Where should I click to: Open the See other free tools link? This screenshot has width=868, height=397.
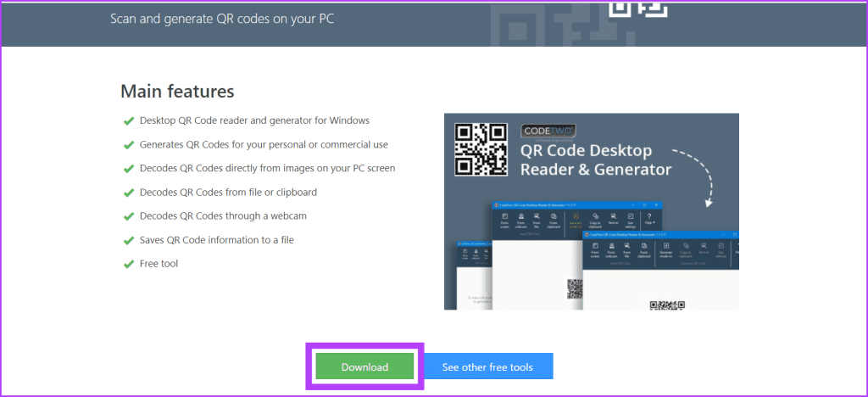click(487, 366)
